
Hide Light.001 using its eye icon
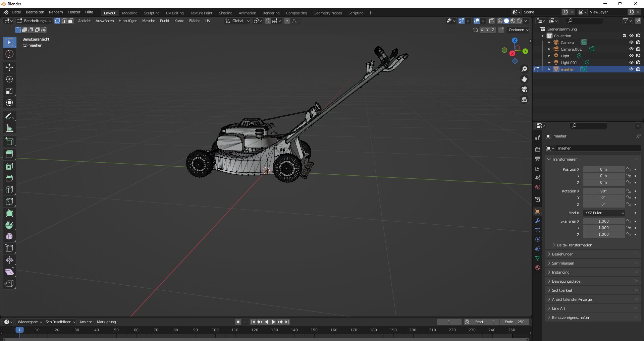[631, 63]
